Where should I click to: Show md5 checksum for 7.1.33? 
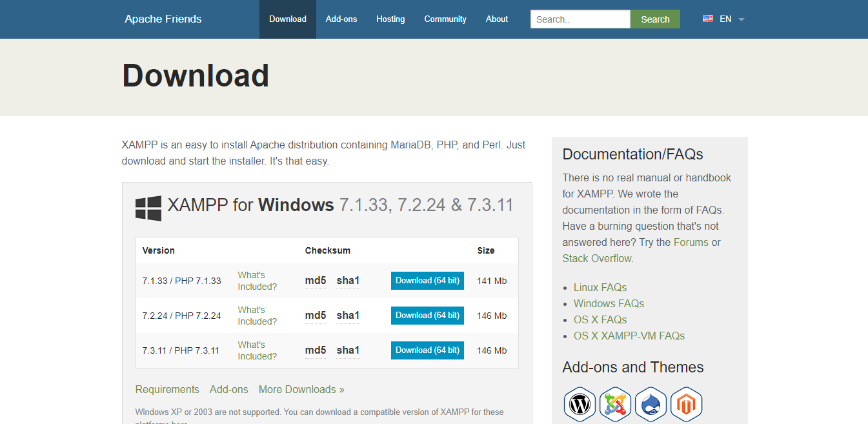point(316,281)
